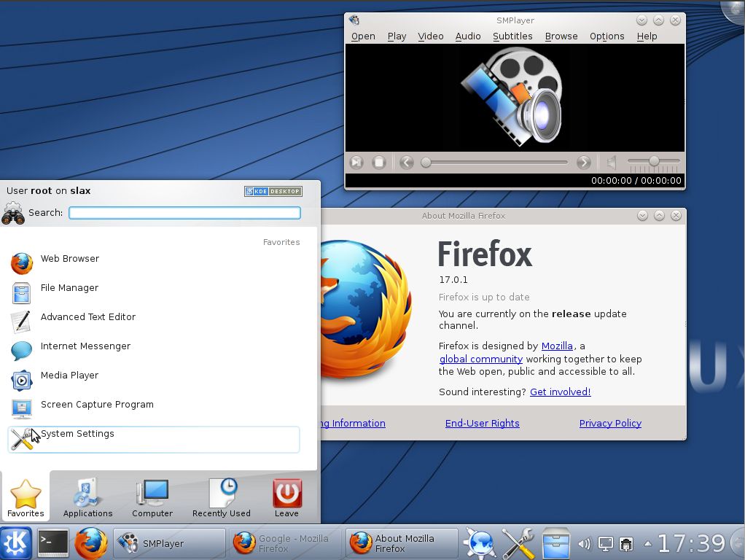This screenshot has width=745, height=560.
Task: Click the Advanced Text Editor icon
Action: point(21,322)
